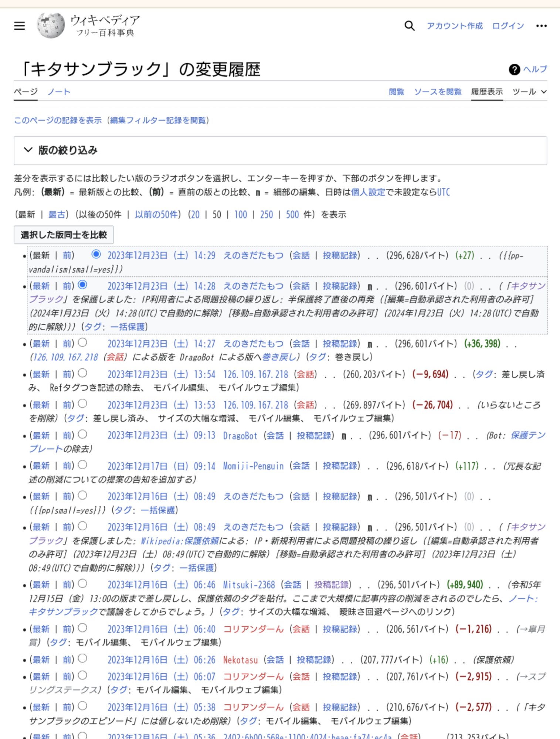Viewport: 560px width, 739px height.
Task: Expand the 版の絞り込み filter section
Action: (280, 150)
